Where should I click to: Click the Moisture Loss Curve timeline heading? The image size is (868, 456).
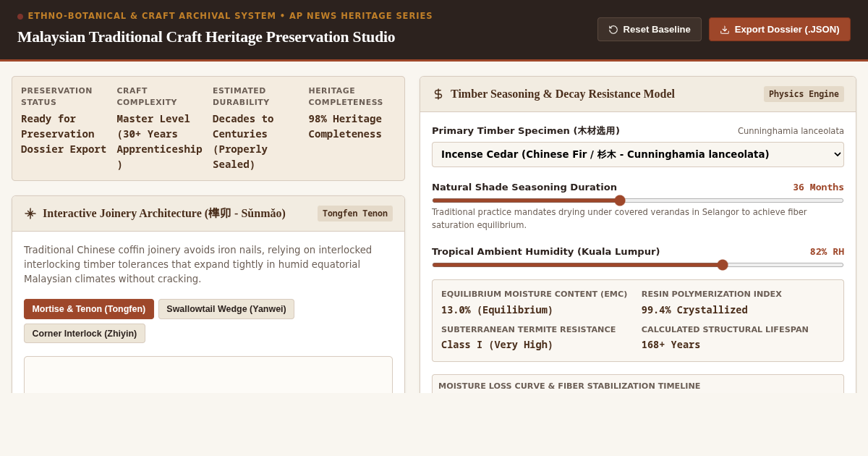pyautogui.click(x=569, y=386)
